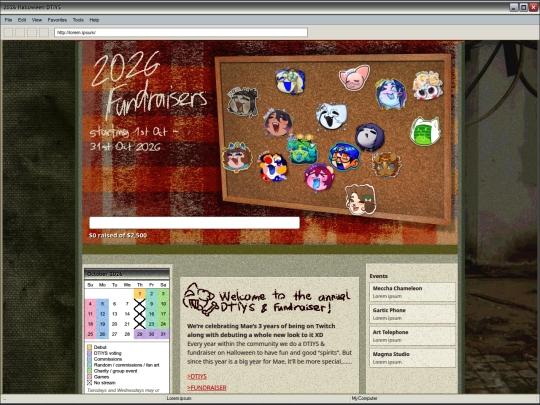Click the "$0 raised of $2,500" text
This screenshot has height=405, width=540.
coord(118,235)
